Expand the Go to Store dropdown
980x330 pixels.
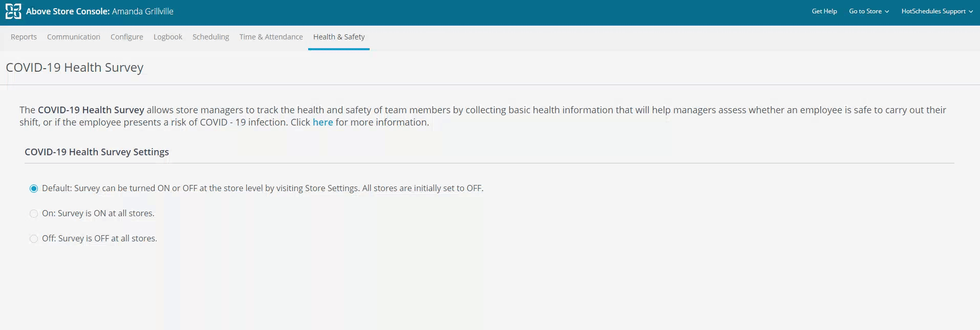click(868, 11)
